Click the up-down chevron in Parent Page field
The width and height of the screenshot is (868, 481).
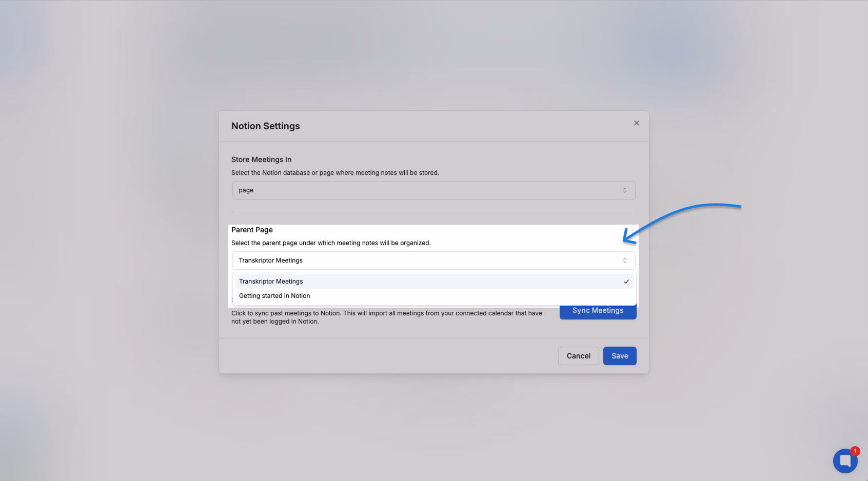click(624, 260)
